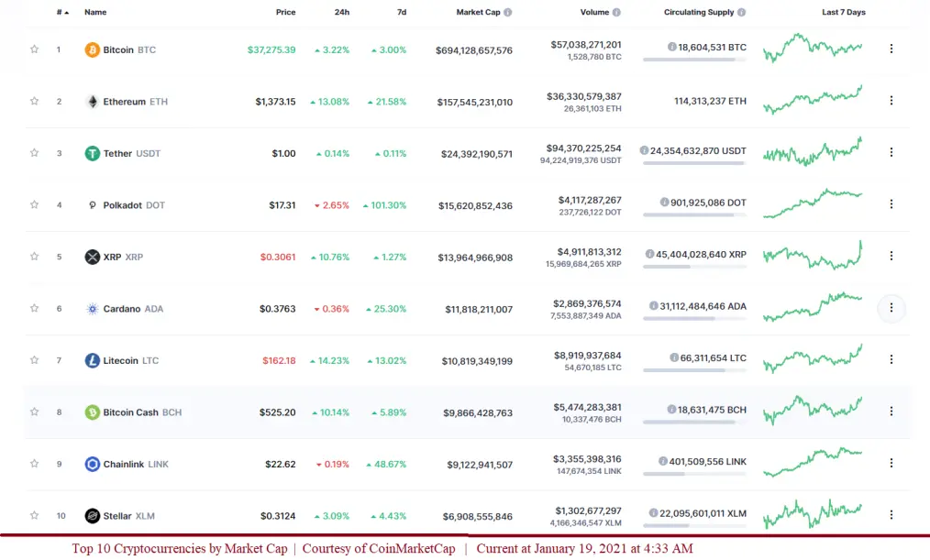Click the green Tether logo
This screenshot has width=930, height=560.
(92, 153)
